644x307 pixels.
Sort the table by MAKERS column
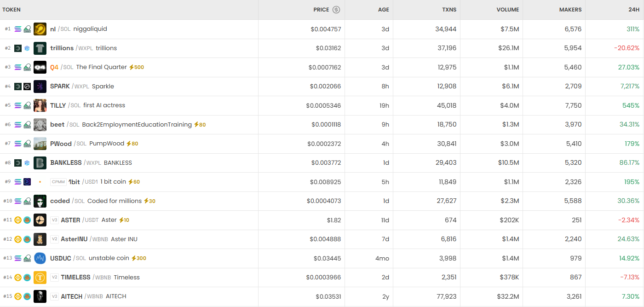click(570, 10)
